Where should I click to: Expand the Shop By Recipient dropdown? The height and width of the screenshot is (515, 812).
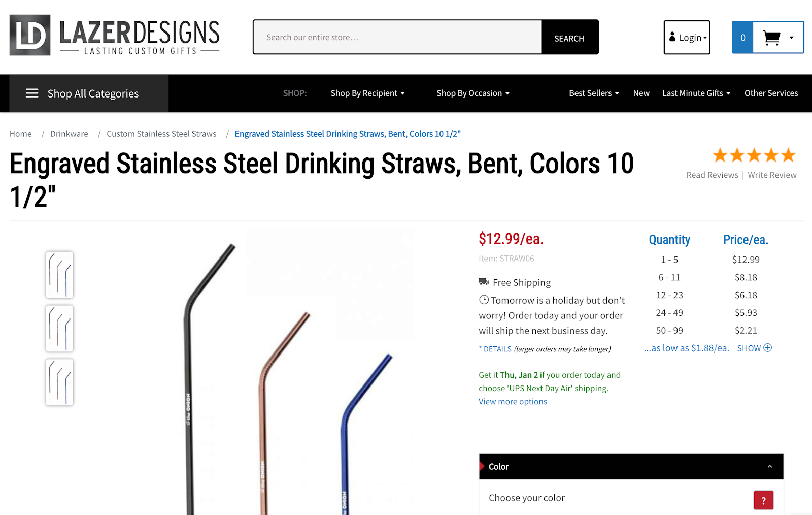pos(367,93)
